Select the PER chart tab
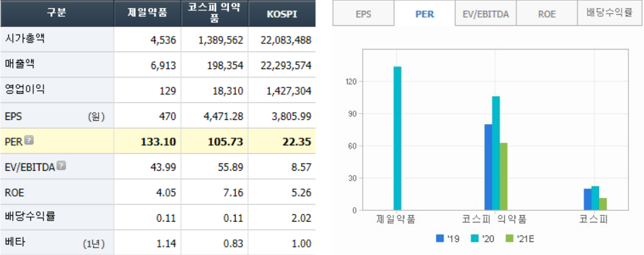The height and width of the screenshot is (255, 644). [425, 14]
